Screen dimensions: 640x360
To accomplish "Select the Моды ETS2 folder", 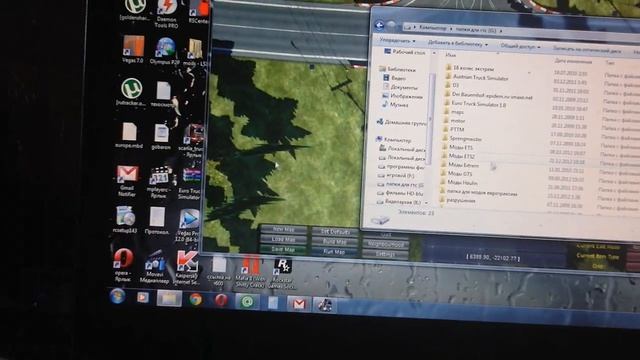I will coord(458,156).
